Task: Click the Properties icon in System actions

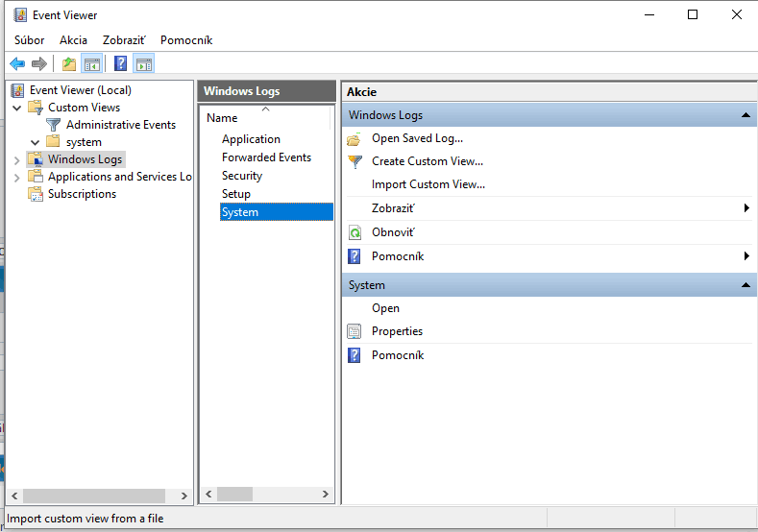Action: coord(355,331)
